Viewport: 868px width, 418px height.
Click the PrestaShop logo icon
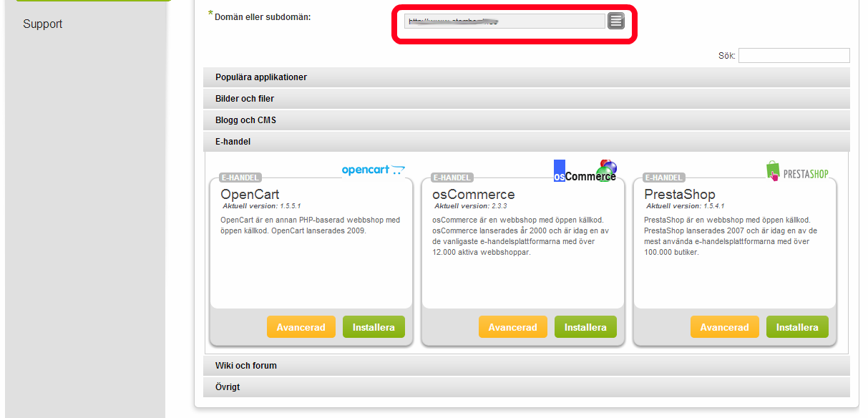click(801, 172)
